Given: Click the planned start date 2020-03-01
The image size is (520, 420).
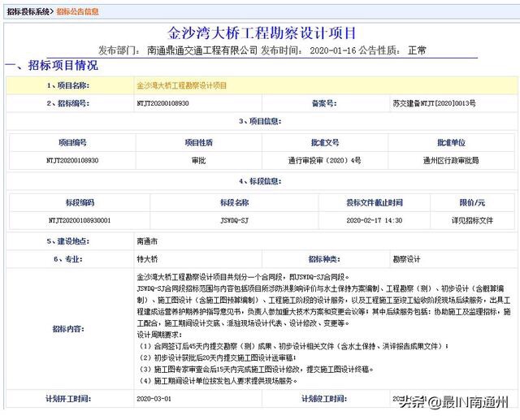Looking at the screenshot, I should [156, 399].
